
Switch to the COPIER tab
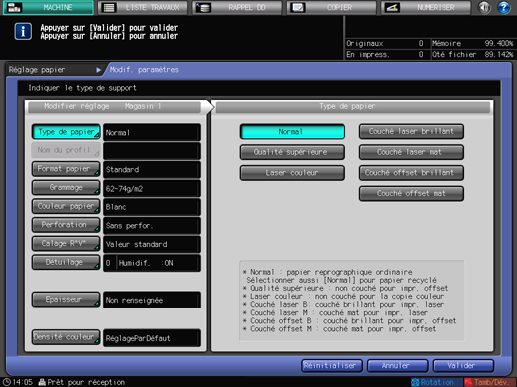(332, 7)
